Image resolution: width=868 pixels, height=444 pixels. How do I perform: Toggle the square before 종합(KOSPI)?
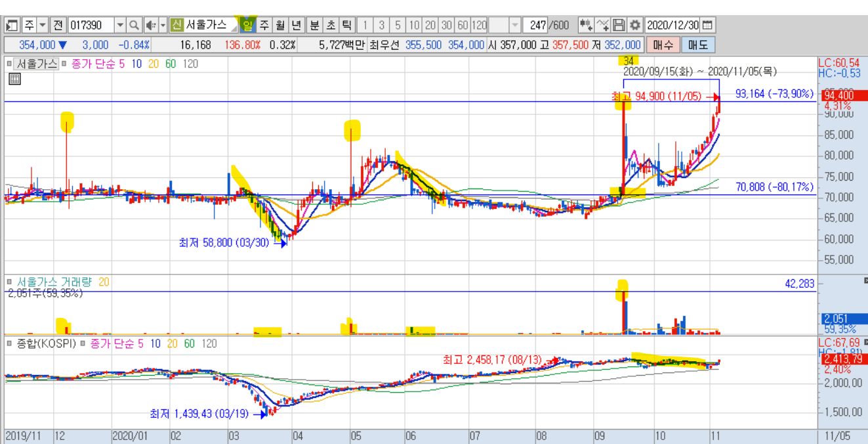tap(9, 344)
